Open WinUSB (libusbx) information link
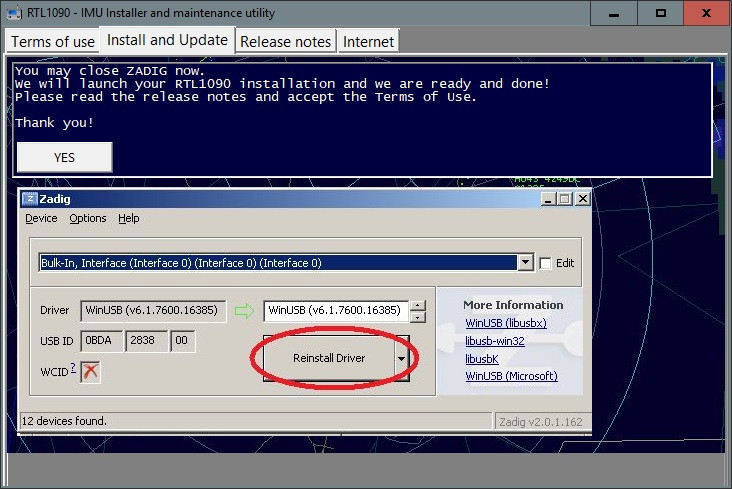Image resolution: width=732 pixels, height=489 pixels. pyautogui.click(x=506, y=323)
